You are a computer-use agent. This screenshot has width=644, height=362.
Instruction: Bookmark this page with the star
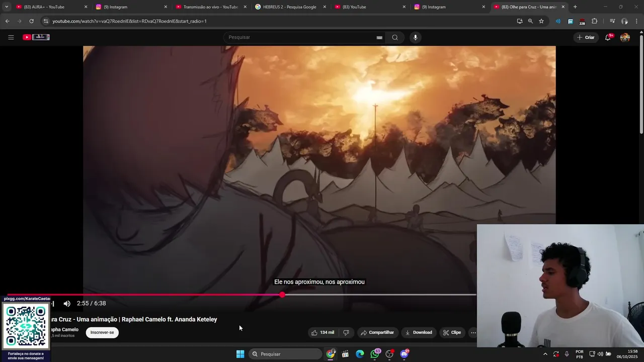coord(541,21)
